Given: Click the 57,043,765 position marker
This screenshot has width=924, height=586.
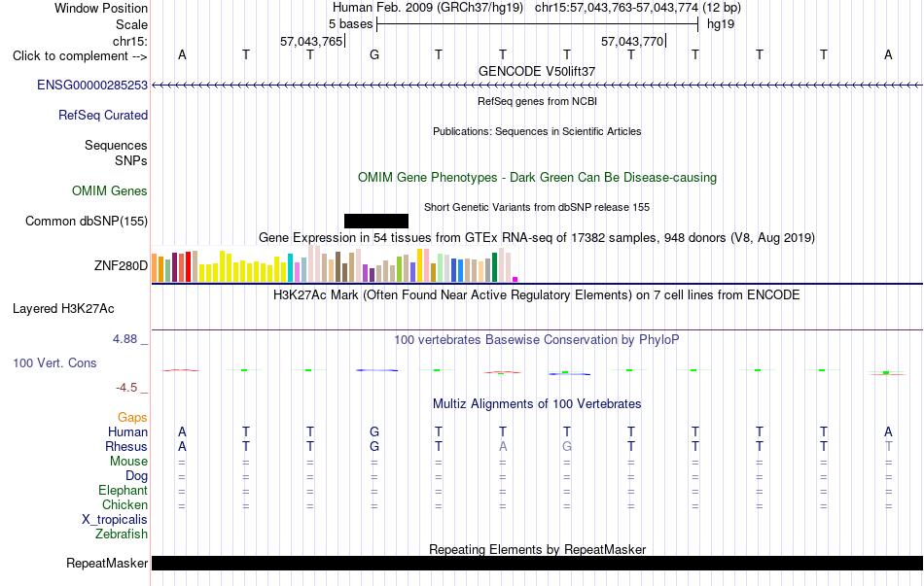Looking at the screenshot, I should tap(312, 41).
